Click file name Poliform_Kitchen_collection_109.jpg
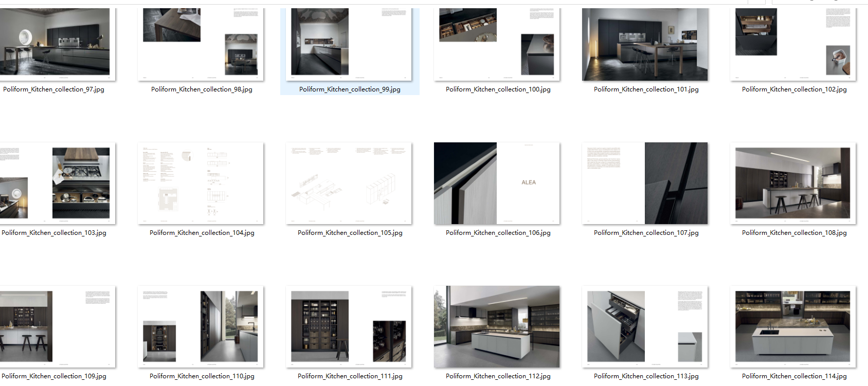Screen dimensions: 868x386 click(54, 376)
